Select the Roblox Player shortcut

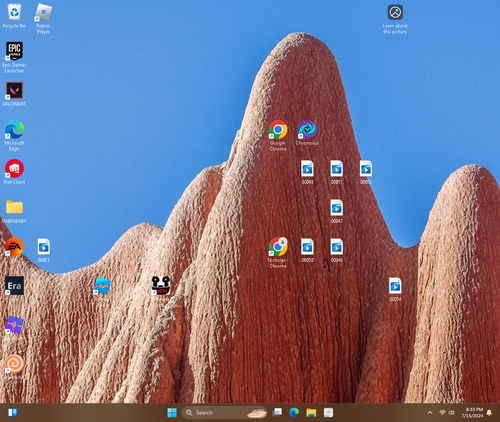coord(43,19)
